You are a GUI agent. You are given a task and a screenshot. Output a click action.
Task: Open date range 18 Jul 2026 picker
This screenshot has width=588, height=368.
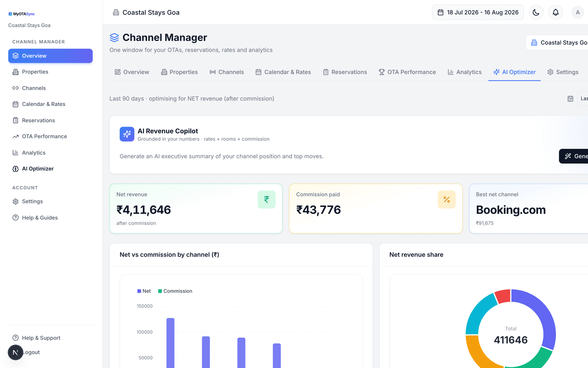pyautogui.click(x=478, y=12)
